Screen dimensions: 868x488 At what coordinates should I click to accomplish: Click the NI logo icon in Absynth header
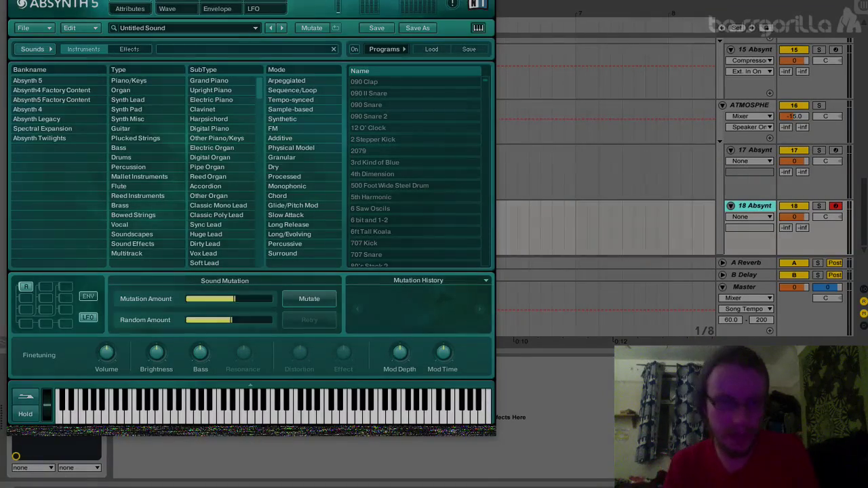[477, 4]
